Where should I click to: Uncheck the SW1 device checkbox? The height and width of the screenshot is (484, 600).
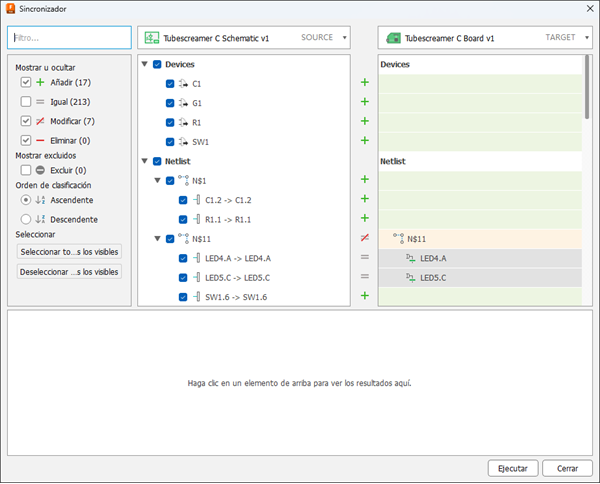(x=170, y=142)
